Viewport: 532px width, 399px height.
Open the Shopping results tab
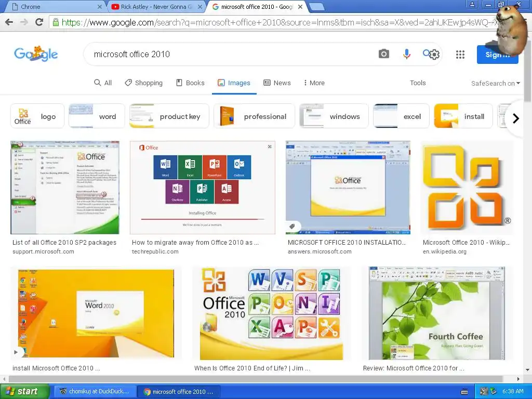(x=143, y=83)
